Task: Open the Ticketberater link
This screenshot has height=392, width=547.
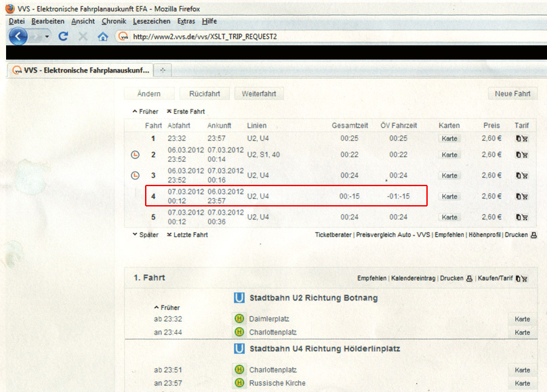Action: pyautogui.click(x=333, y=235)
